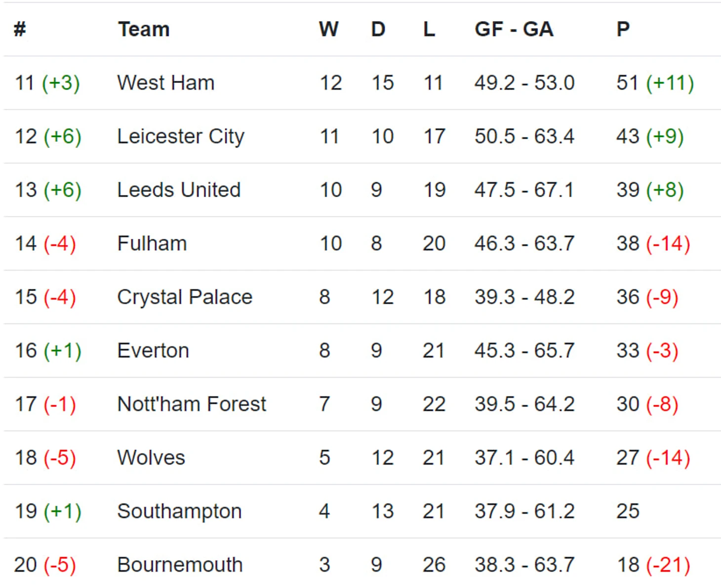Click the W column header
The width and height of the screenshot is (721, 588).
(329, 29)
